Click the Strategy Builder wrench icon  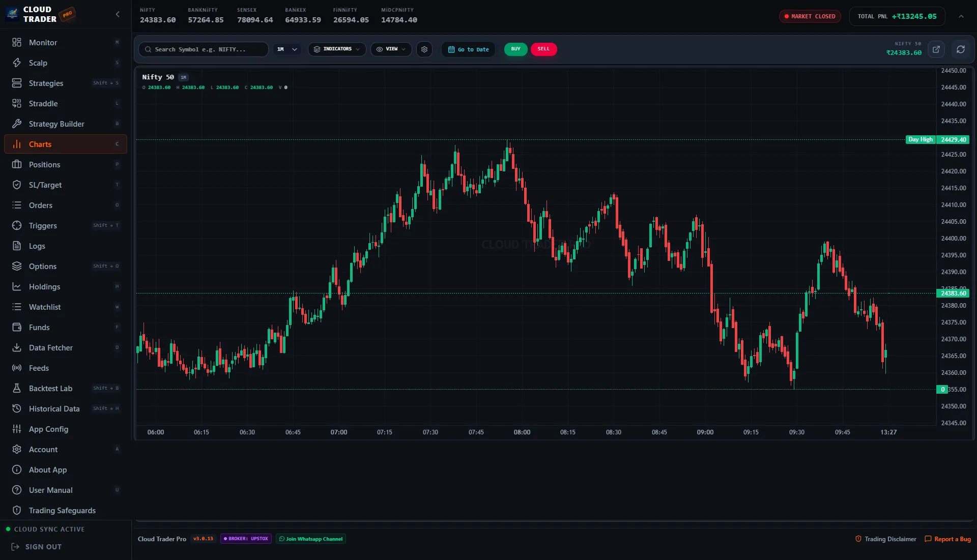pyautogui.click(x=17, y=124)
